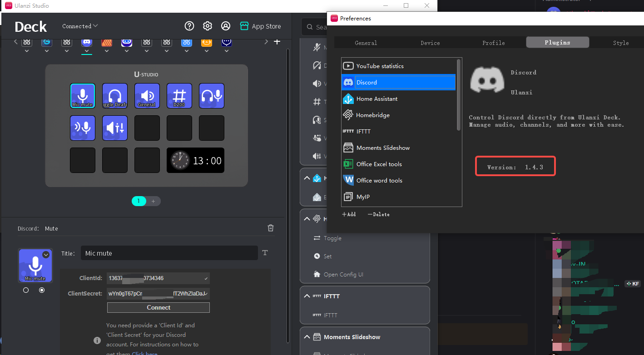The width and height of the screenshot is (644, 355).
Task: Switch to the Style preferences tab
Action: click(620, 43)
